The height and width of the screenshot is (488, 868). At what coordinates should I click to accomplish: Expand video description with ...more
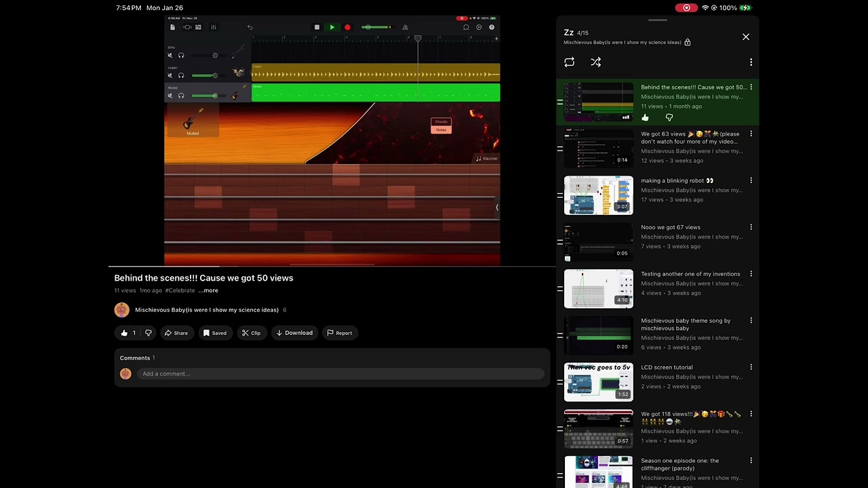(x=208, y=290)
